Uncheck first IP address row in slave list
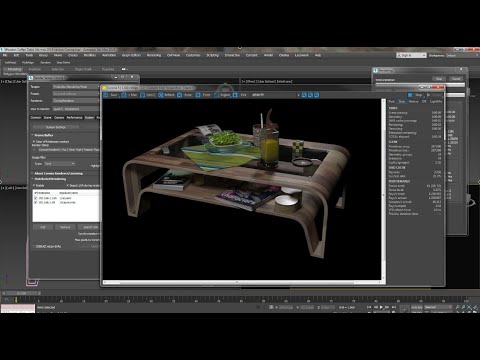The width and height of the screenshot is (480, 360). [36, 198]
